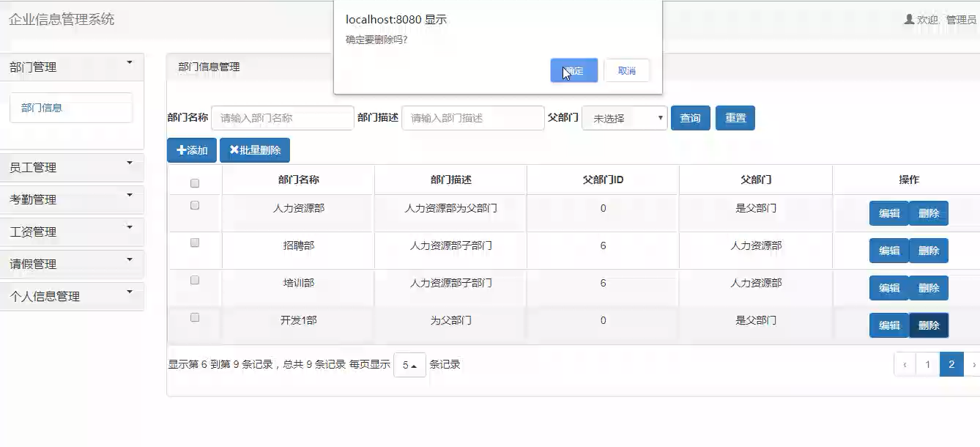Edit the 开发1部 row
The width and height of the screenshot is (980, 447).
click(889, 325)
